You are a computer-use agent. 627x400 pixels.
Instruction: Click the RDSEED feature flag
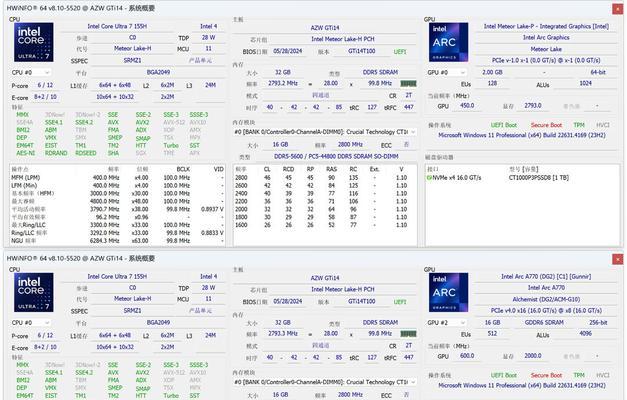tap(86, 153)
